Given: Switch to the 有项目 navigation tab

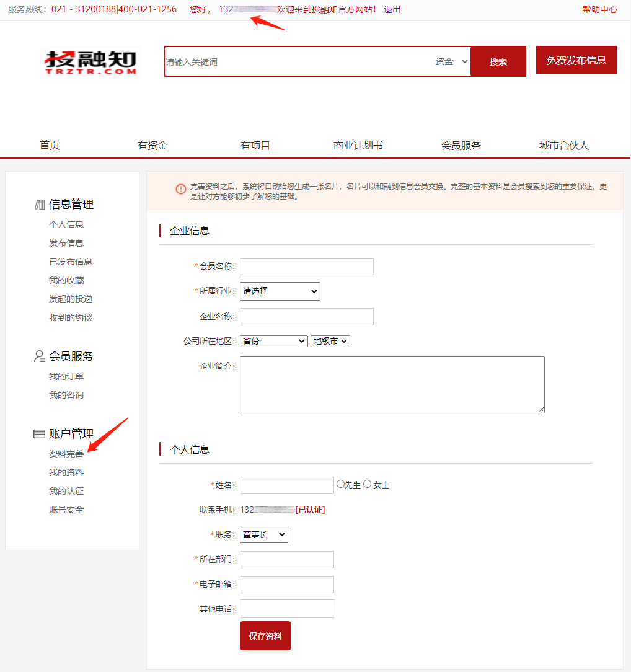Looking at the screenshot, I should [x=255, y=145].
